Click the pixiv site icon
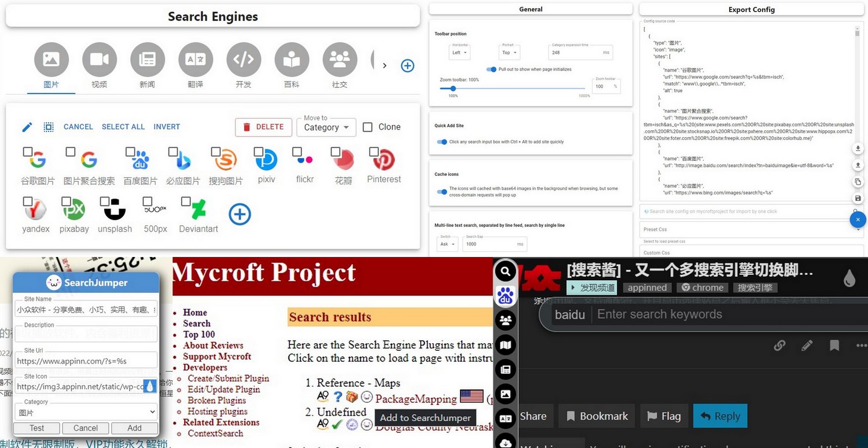This screenshot has width=868, height=448. click(266, 159)
